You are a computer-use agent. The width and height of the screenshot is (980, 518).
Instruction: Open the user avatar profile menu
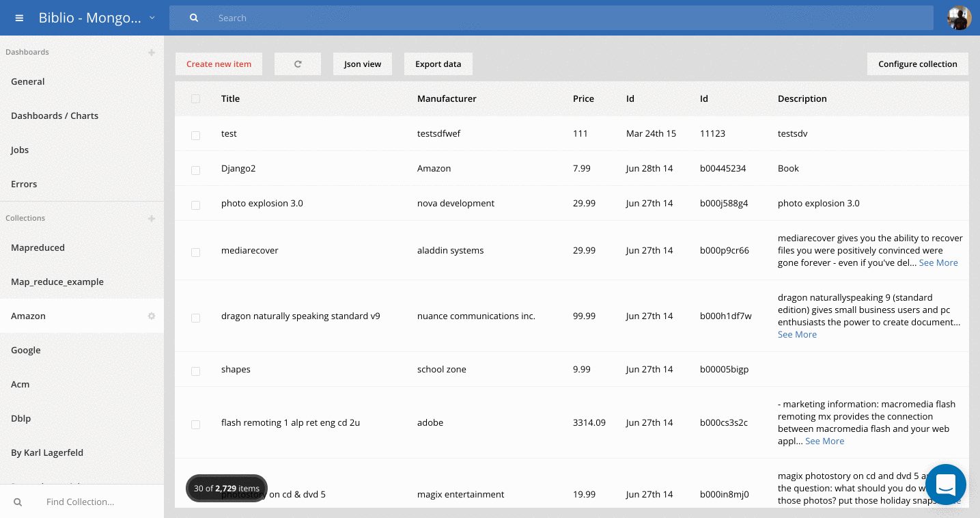coord(959,18)
